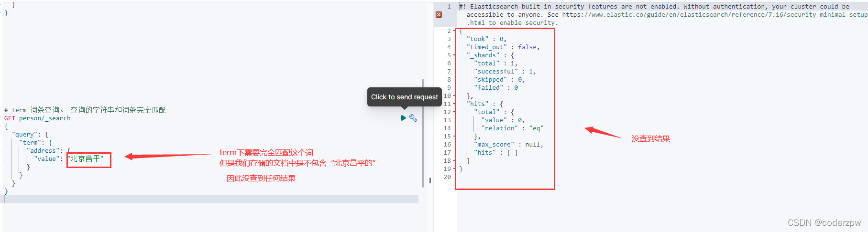Image resolution: width=868 pixels, height=232 pixels.
Task: Click the "GET person/_search" request line
Action: coord(37,118)
